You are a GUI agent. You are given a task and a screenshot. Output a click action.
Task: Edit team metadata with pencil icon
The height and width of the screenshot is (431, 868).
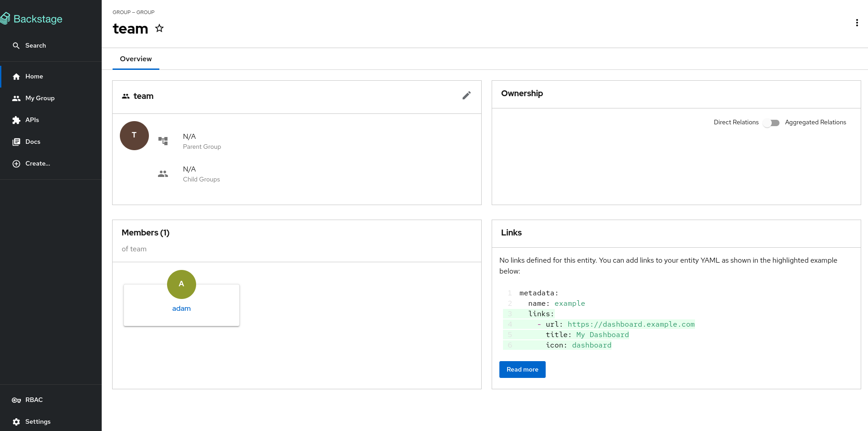click(x=466, y=95)
